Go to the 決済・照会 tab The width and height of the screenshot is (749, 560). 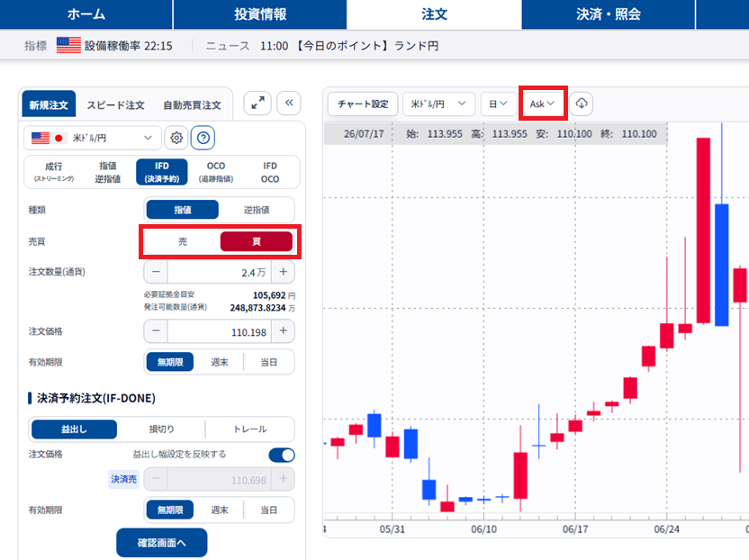(608, 14)
